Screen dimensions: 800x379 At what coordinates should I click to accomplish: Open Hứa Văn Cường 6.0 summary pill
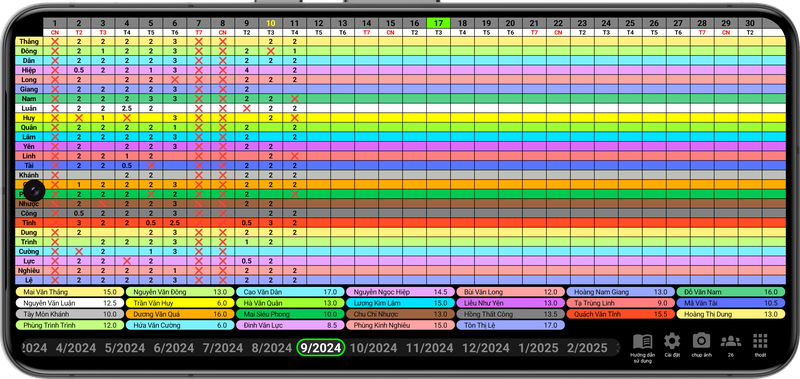click(x=180, y=325)
